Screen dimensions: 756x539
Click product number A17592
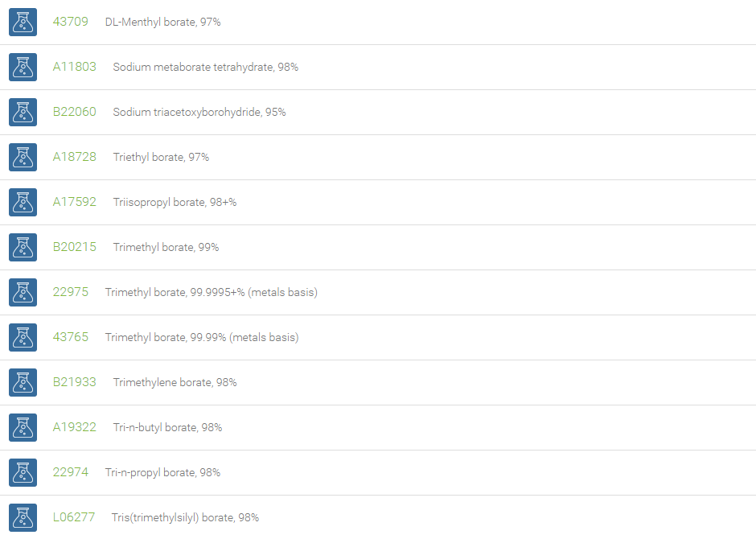click(x=74, y=202)
